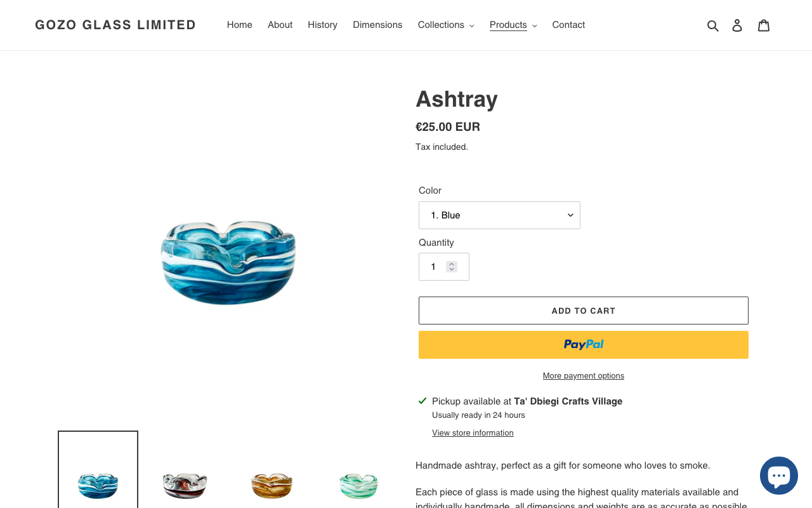Screen dimensions: 812x508
Task: Select the blue ashtray thumbnail
Action: point(98,485)
